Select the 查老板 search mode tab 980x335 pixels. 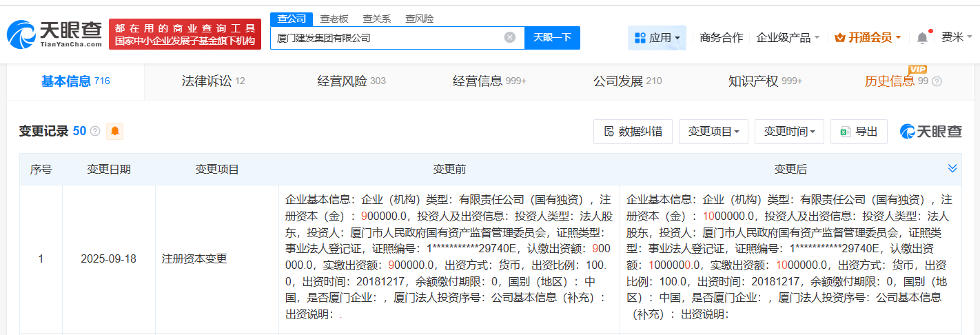point(334,19)
